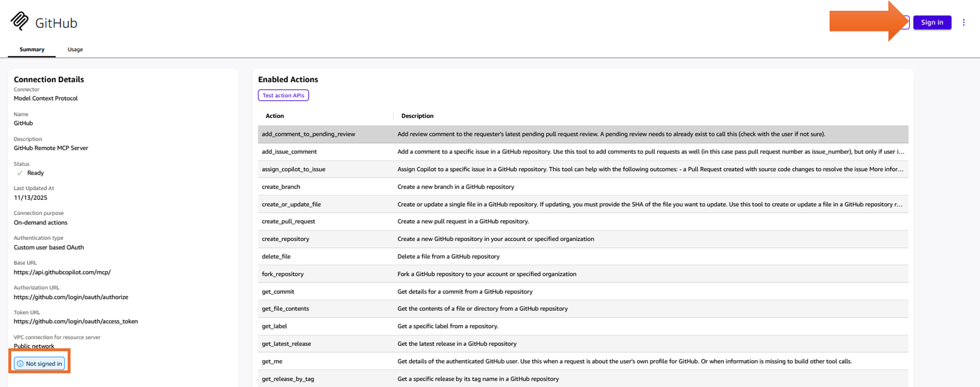980x387 pixels.
Task: Select the get_file_contents action
Action: pos(285,309)
